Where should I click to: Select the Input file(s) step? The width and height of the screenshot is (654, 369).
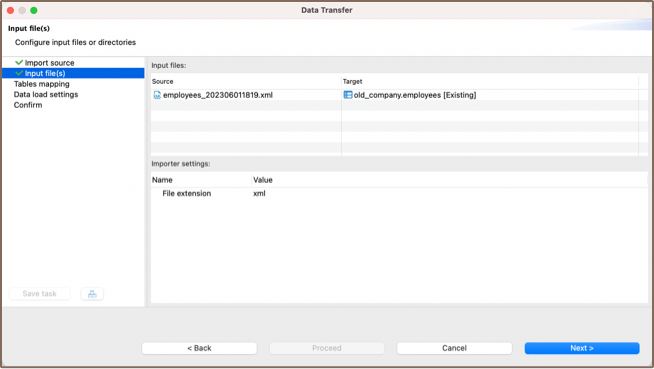coord(73,73)
